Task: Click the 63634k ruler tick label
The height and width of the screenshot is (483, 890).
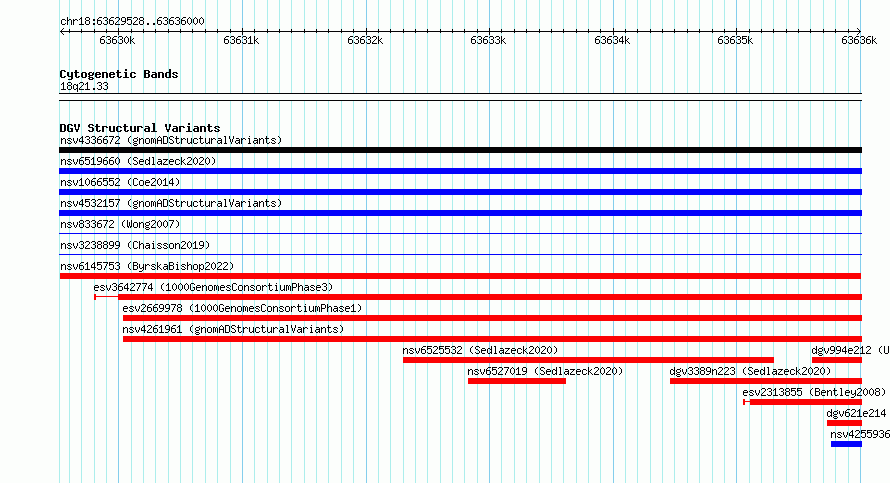Action: tap(612, 40)
